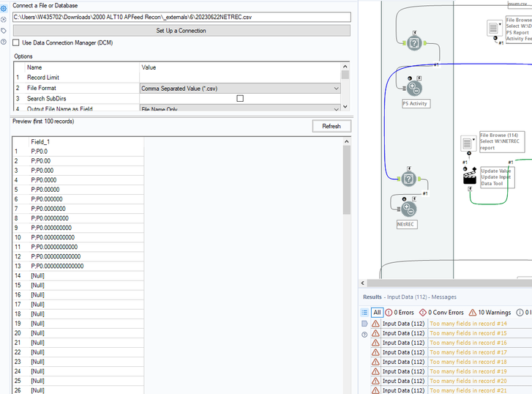Select the NEtREC annotation label

(407, 225)
